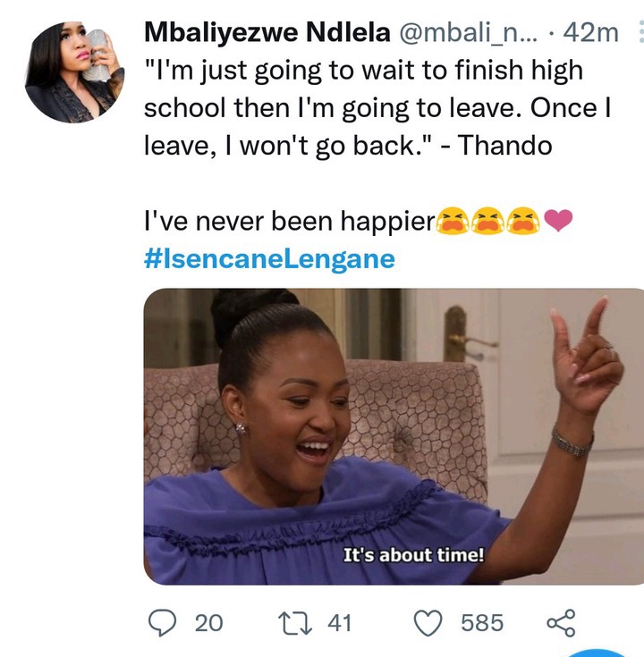Open the tweet's three-dot more menu
644x657 pixels.
(640, 32)
